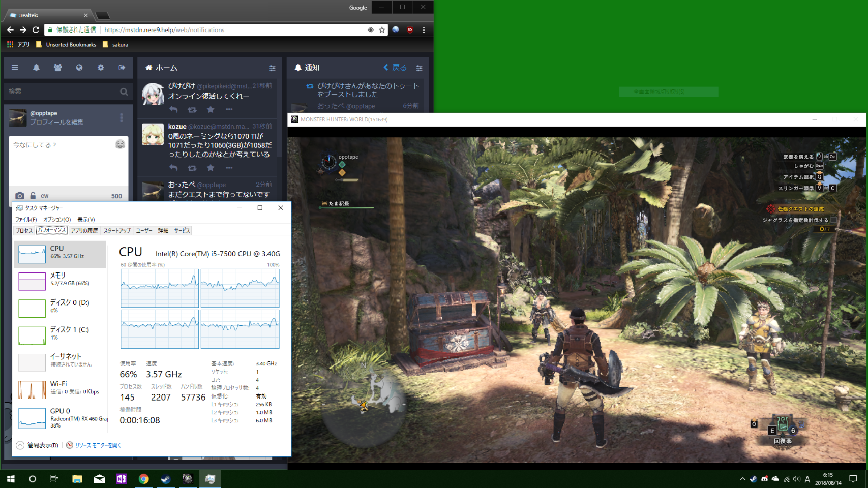
Task: Open local timeline people icon
Action: point(58,68)
